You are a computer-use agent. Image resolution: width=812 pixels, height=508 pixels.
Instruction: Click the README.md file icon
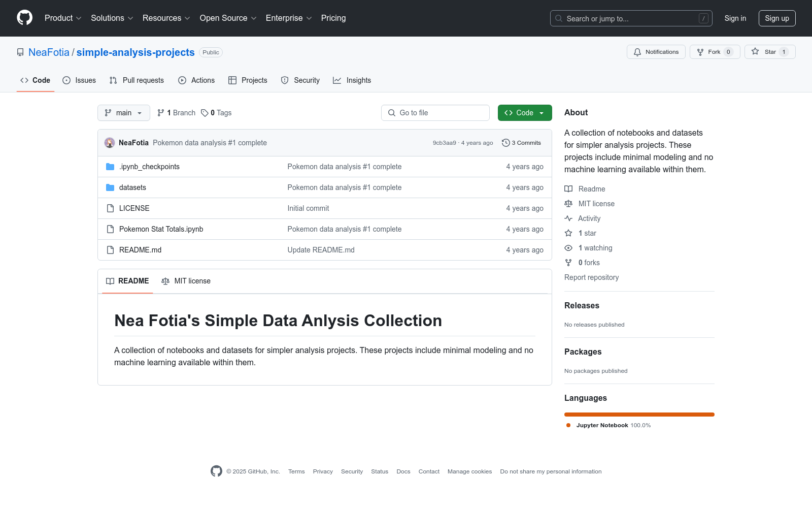click(110, 250)
